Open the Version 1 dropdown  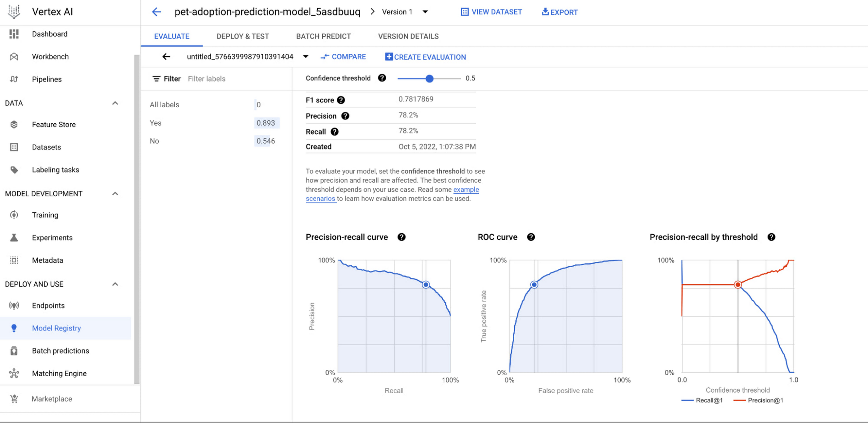(x=425, y=12)
